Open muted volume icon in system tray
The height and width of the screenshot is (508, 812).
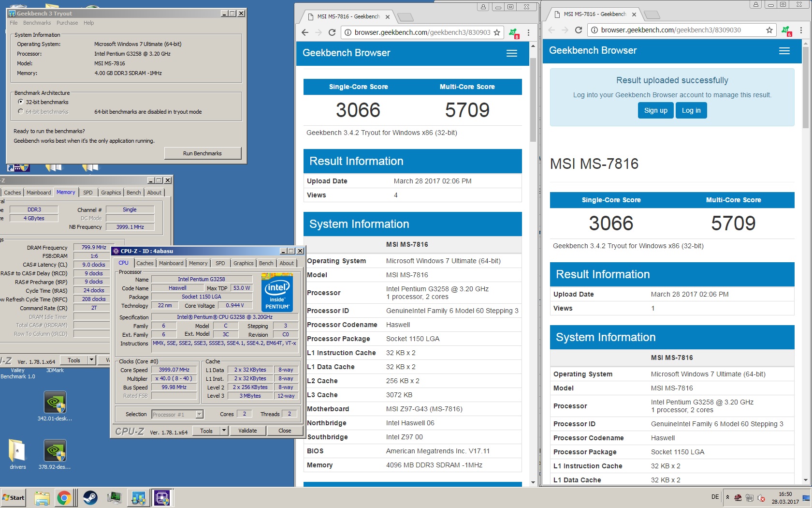coord(761,498)
